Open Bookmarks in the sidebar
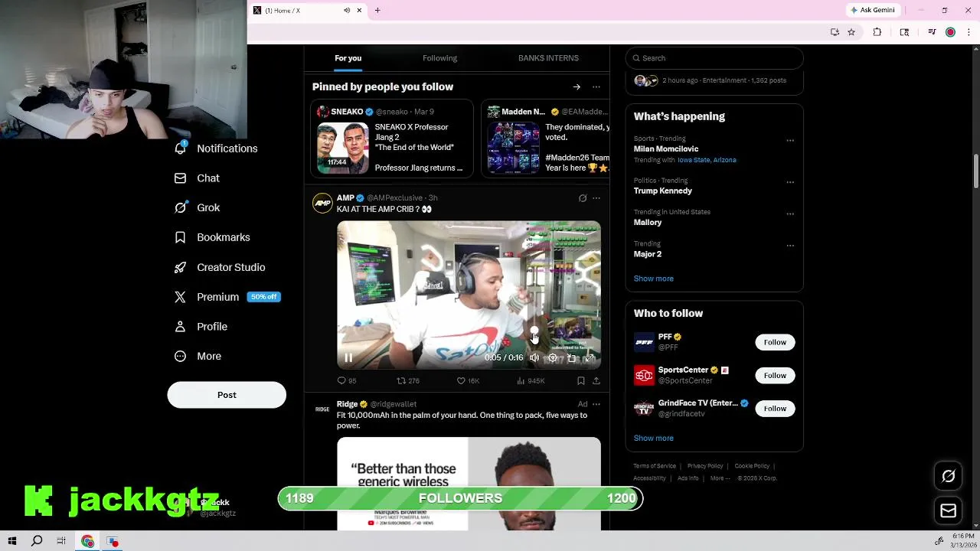 [212, 237]
